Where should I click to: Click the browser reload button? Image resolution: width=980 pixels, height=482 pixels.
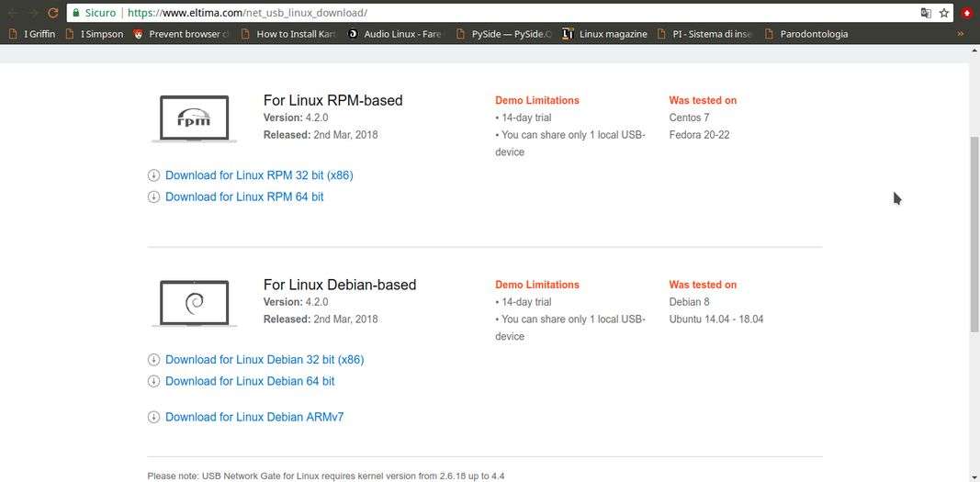[52, 13]
